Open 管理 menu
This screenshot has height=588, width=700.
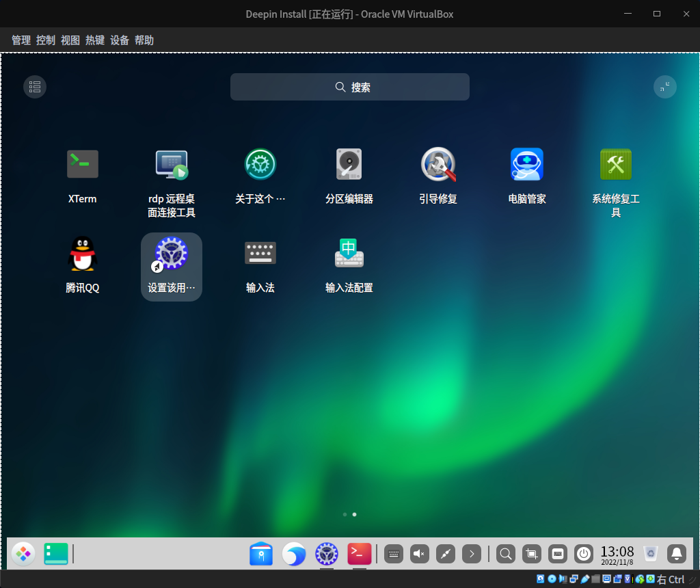[x=21, y=40]
